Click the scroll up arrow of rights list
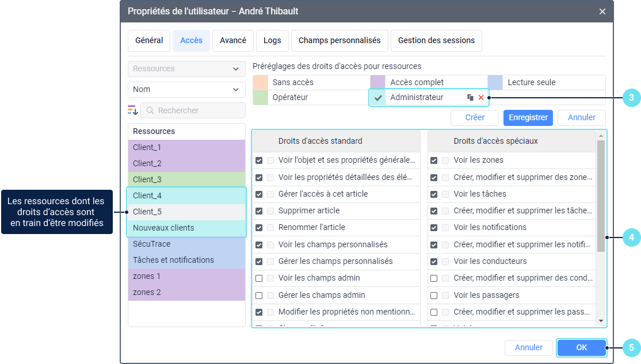Viewport: 641px width, 364px height. [x=601, y=136]
